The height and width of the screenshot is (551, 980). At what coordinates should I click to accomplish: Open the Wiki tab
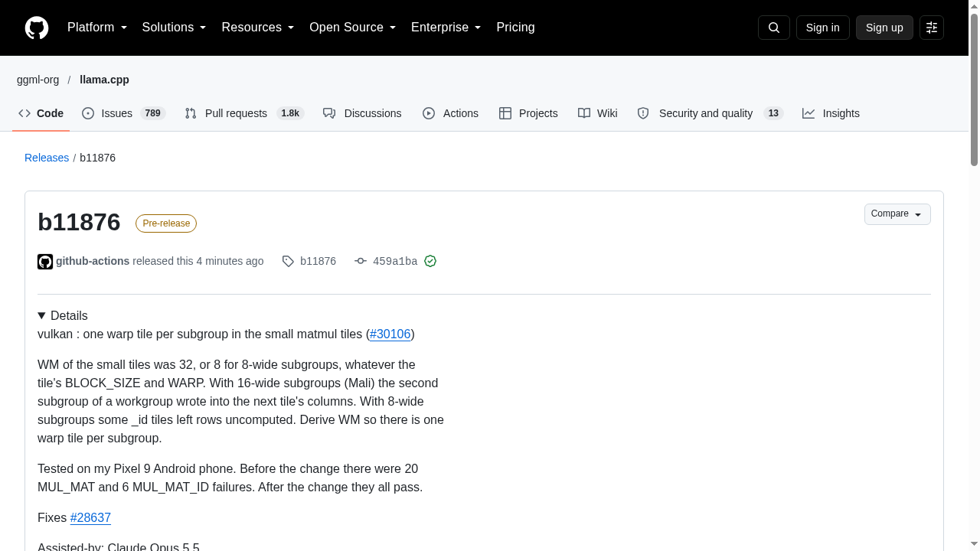[598, 113]
